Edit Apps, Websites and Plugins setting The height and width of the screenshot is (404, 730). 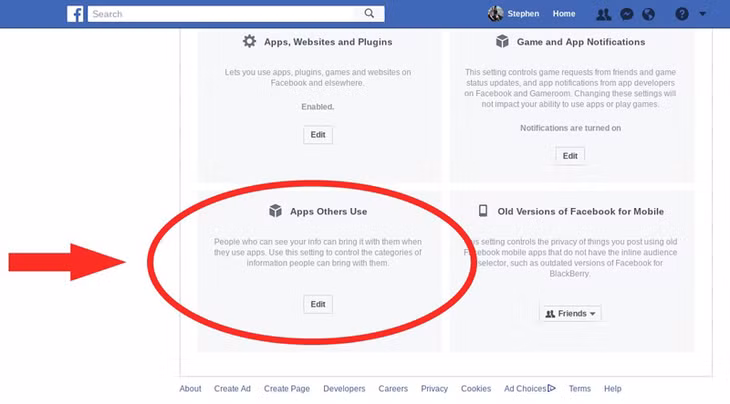click(x=318, y=135)
